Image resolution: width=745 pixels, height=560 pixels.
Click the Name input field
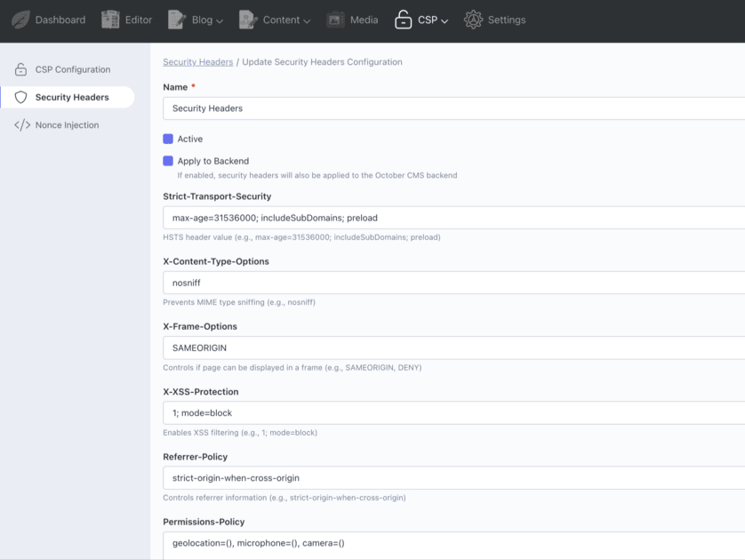click(x=453, y=108)
